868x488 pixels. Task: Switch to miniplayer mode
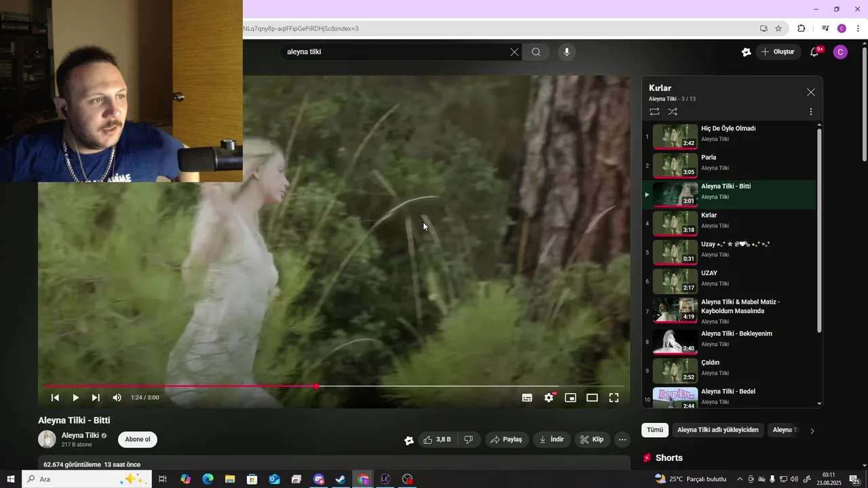point(570,398)
